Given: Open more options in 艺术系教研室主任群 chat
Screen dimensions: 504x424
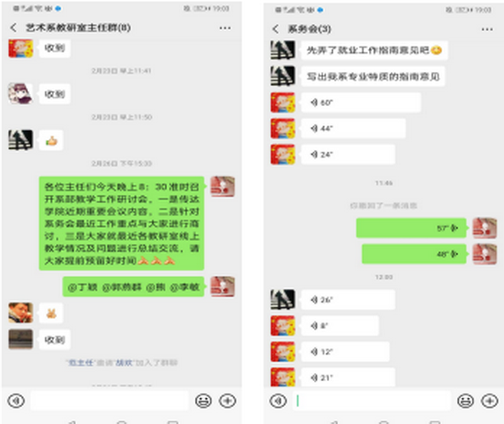Looking at the screenshot, I should 225,28.
